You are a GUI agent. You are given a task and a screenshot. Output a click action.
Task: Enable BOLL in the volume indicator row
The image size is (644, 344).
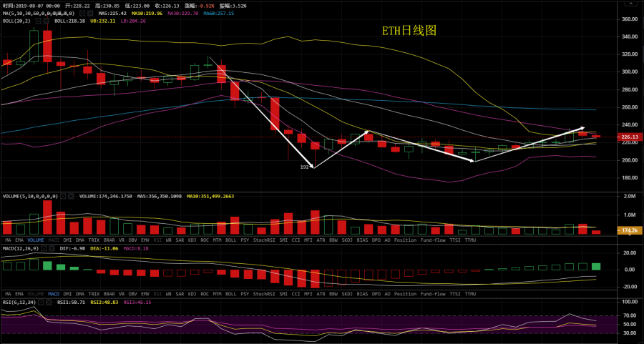[x=231, y=240]
